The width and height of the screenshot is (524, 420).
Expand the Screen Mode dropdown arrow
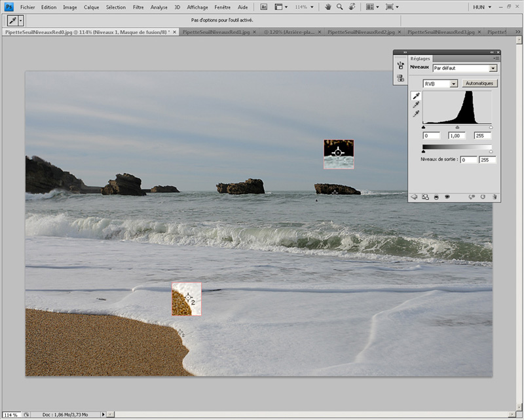pyautogui.click(x=397, y=7)
